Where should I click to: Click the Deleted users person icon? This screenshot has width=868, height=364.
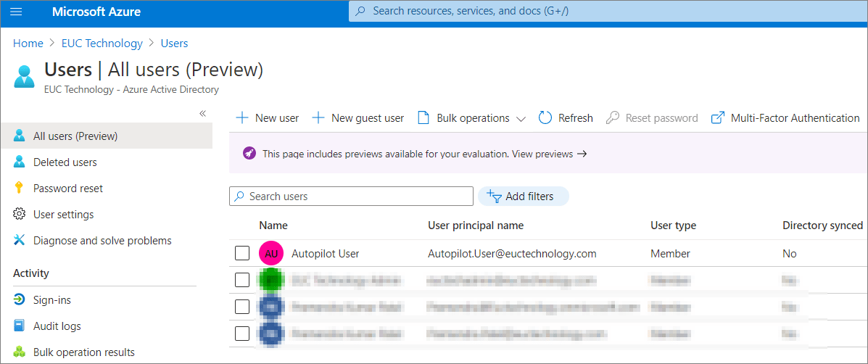20,162
